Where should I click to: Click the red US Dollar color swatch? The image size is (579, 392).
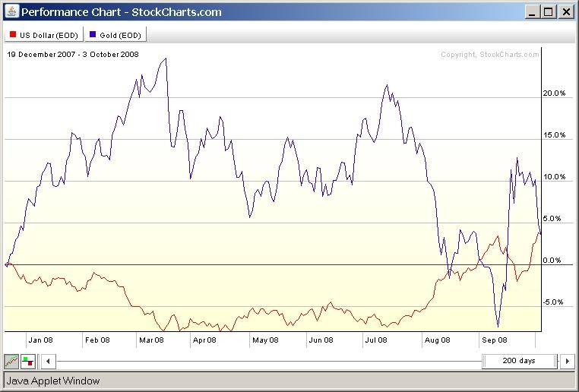point(13,34)
